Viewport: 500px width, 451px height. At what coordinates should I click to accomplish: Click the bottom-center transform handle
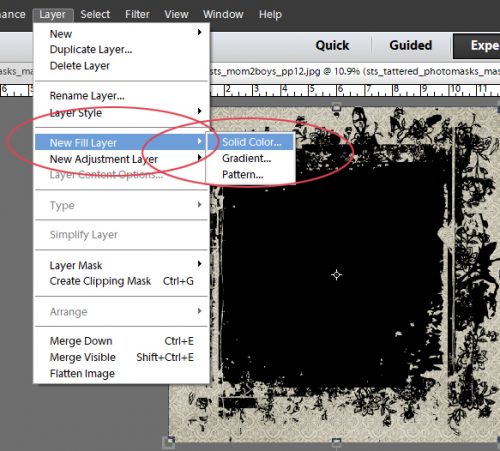point(337,442)
